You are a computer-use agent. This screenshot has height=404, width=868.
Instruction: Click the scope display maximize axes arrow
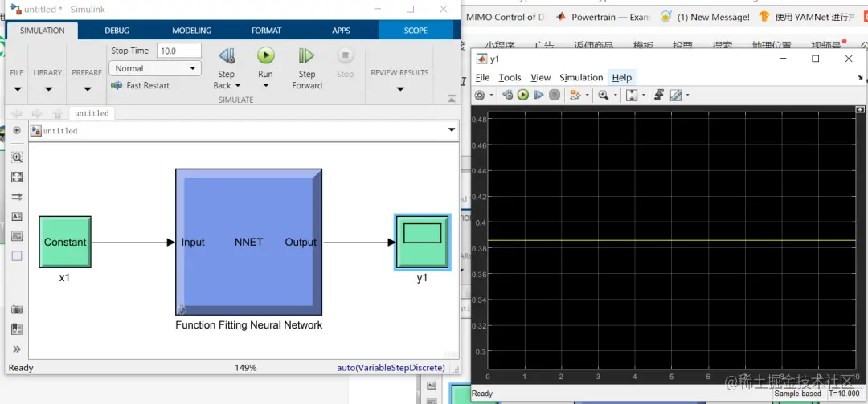pyautogui.click(x=860, y=109)
